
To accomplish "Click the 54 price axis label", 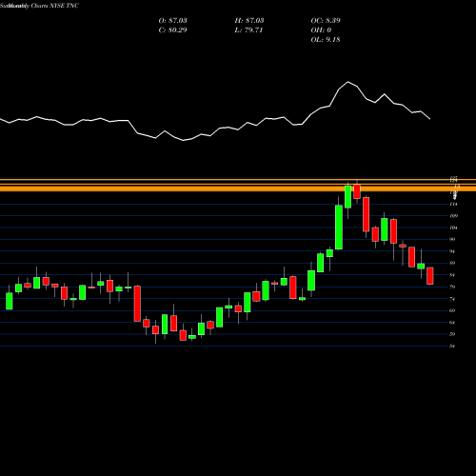I will point(452,347).
